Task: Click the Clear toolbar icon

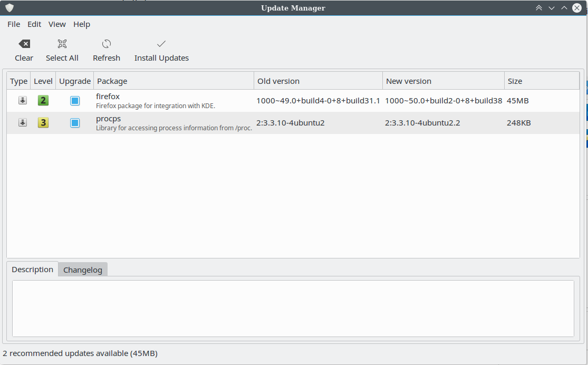Action: pos(24,44)
